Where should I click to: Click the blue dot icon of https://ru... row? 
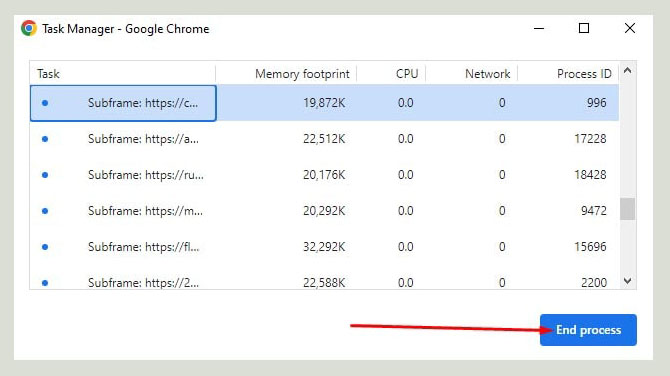pos(45,175)
